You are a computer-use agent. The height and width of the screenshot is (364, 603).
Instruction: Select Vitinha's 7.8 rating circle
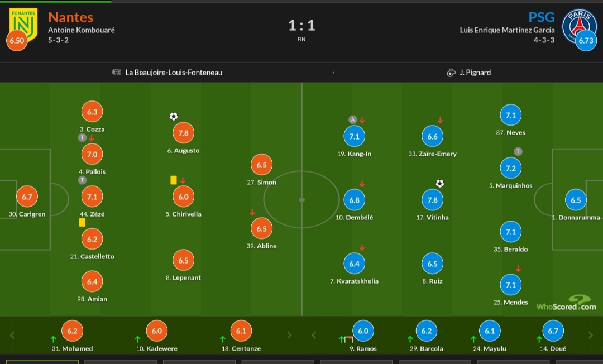click(x=433, y=200)
